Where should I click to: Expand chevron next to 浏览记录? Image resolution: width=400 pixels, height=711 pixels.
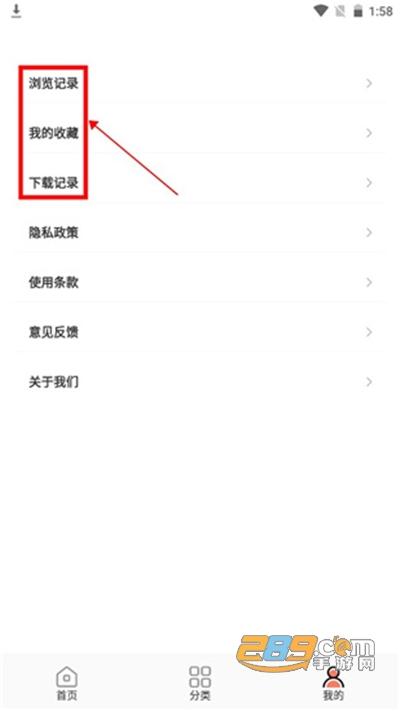point(369,83)
